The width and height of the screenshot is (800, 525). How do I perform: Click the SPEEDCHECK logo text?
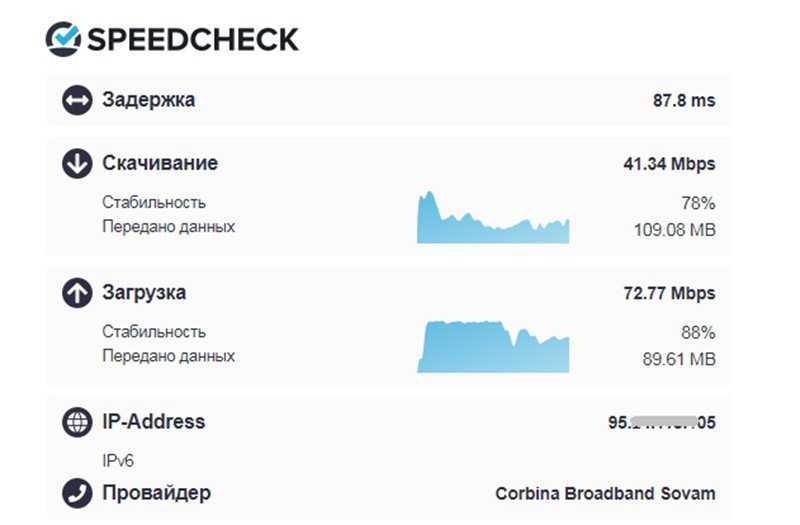click(193, 39)
